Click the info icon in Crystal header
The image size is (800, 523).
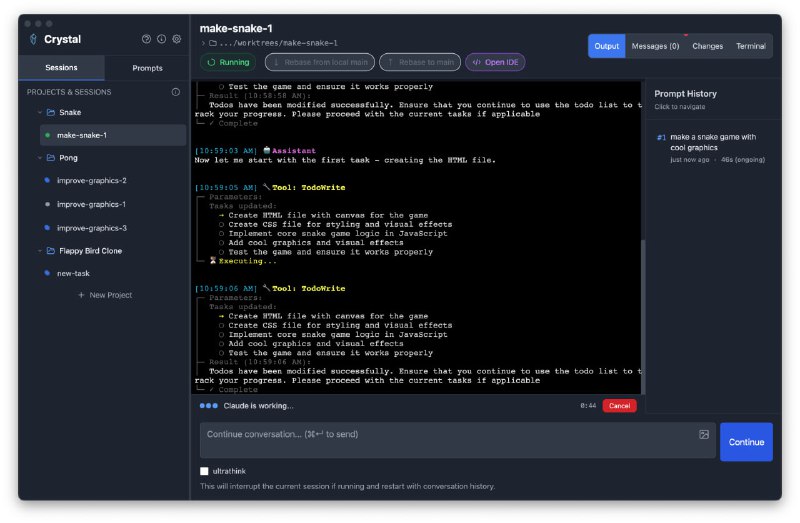tap(161, 39)
